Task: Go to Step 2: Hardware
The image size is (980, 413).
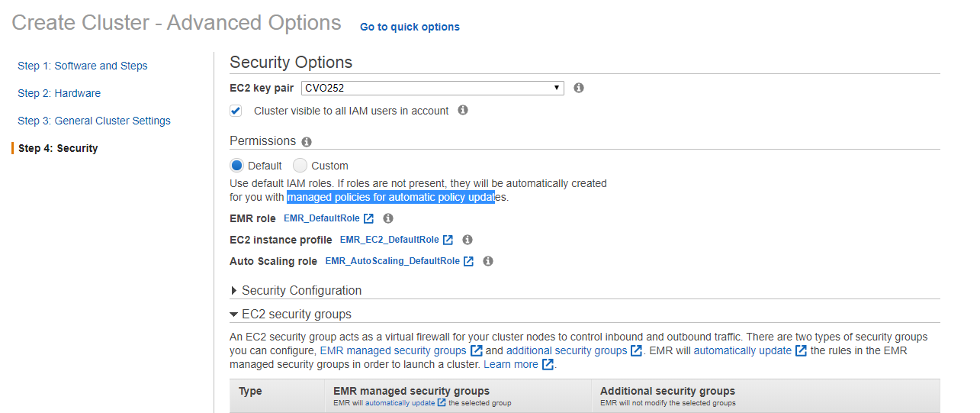Action: (x=59, y=93)
